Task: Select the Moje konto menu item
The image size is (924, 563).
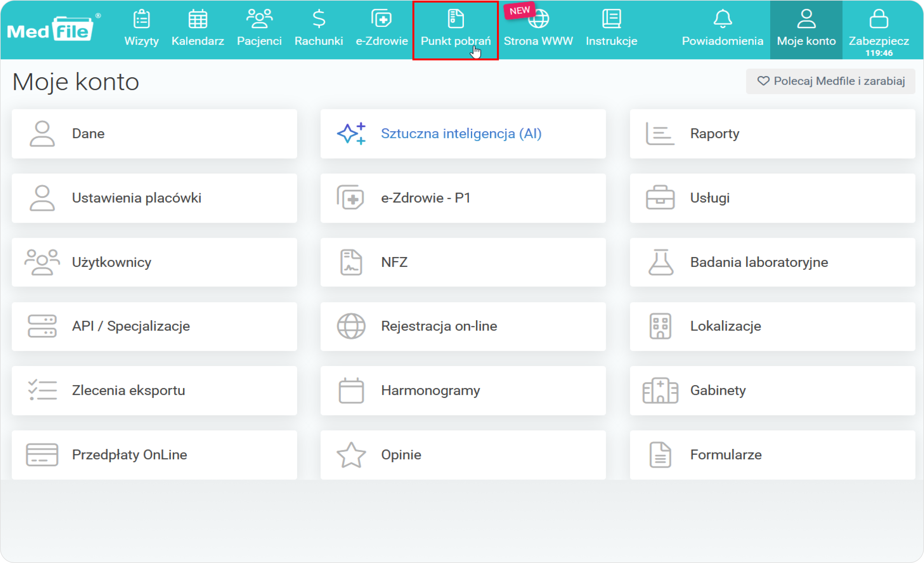Action: (806, 29)
